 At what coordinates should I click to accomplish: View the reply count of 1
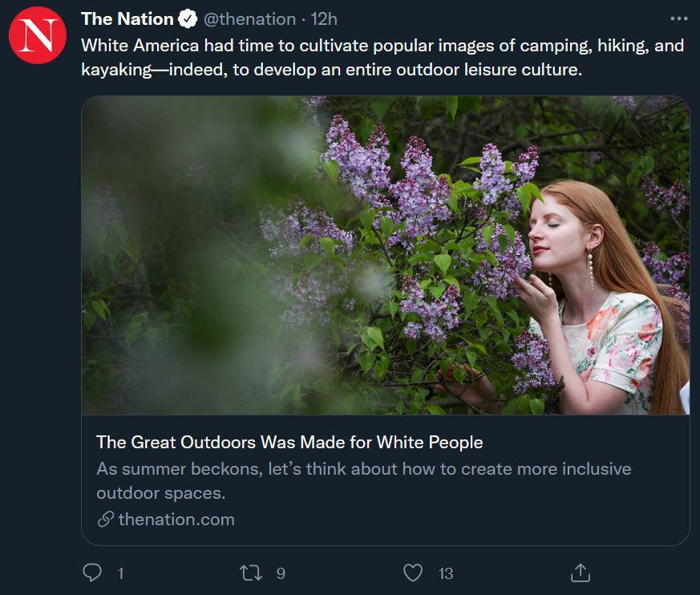(x=118, y=573)
